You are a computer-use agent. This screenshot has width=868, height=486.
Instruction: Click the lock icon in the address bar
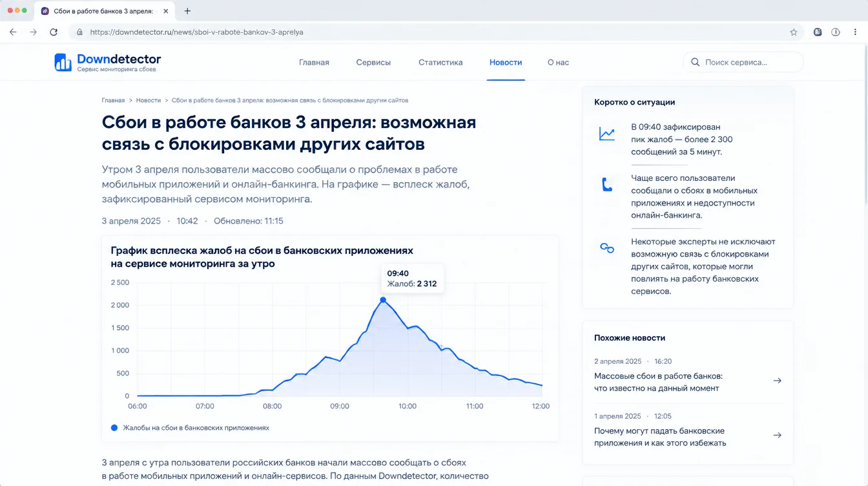coord(79,32)
